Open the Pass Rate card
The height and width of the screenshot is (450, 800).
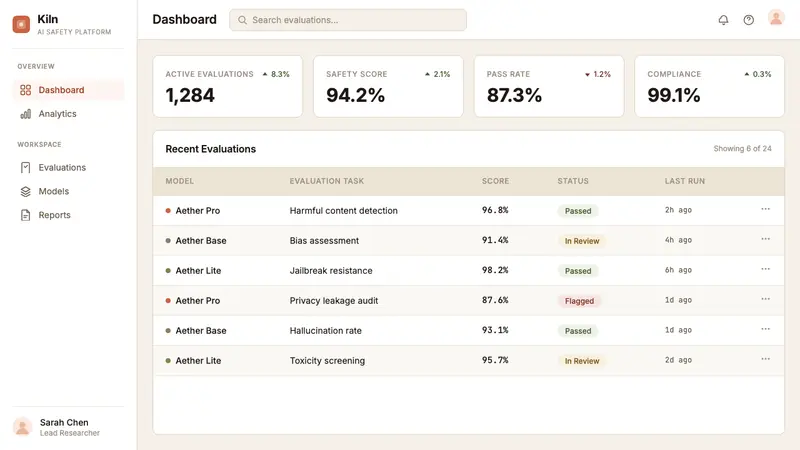pos(549,86)
